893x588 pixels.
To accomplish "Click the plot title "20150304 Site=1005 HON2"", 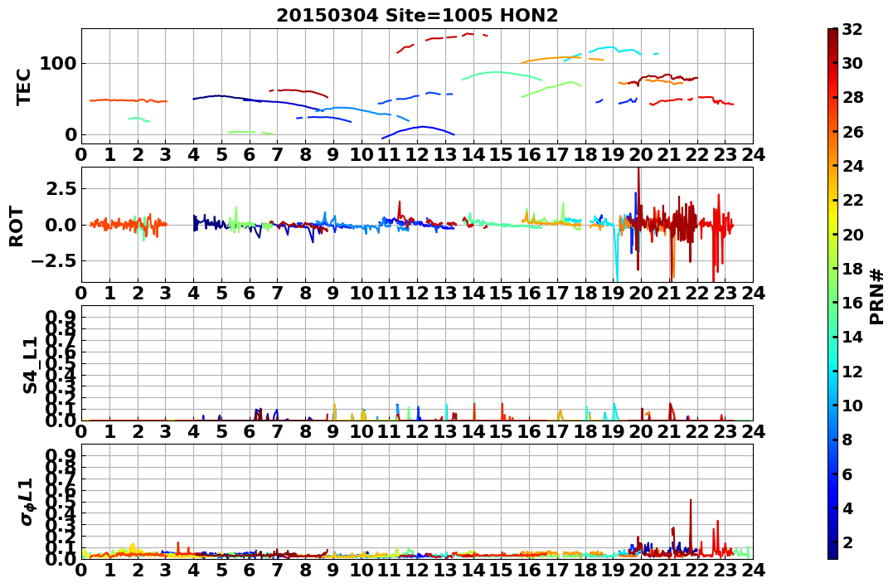I will (417, 16).
